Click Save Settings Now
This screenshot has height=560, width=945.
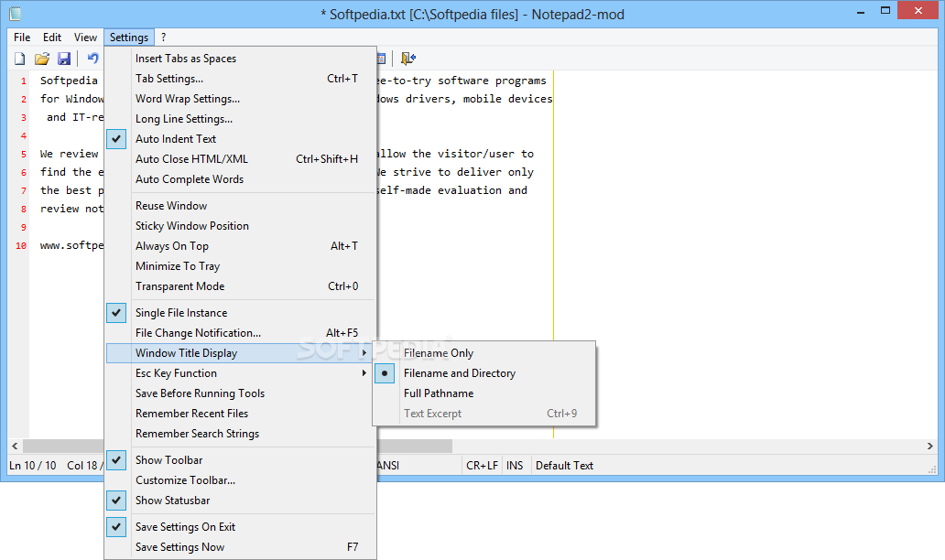coord(240,547)
